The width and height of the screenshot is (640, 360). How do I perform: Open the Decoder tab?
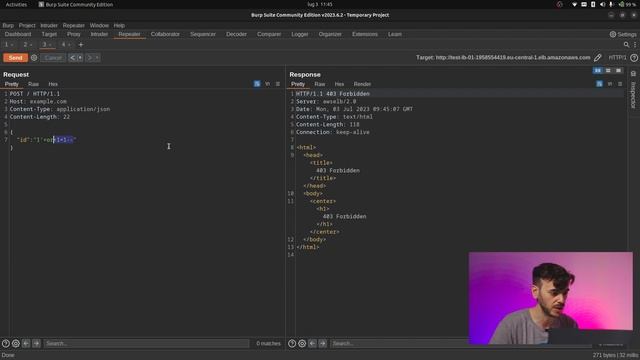click(x=236, y=34)
